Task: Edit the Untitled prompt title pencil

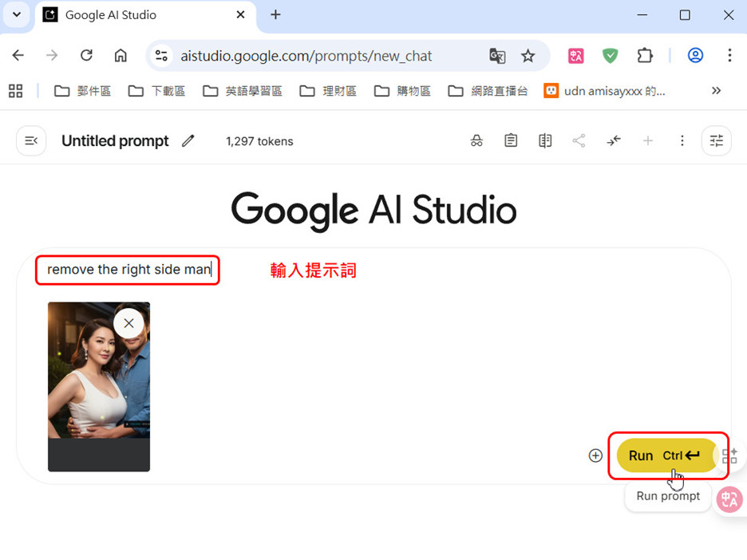Action: pos(188,141)
